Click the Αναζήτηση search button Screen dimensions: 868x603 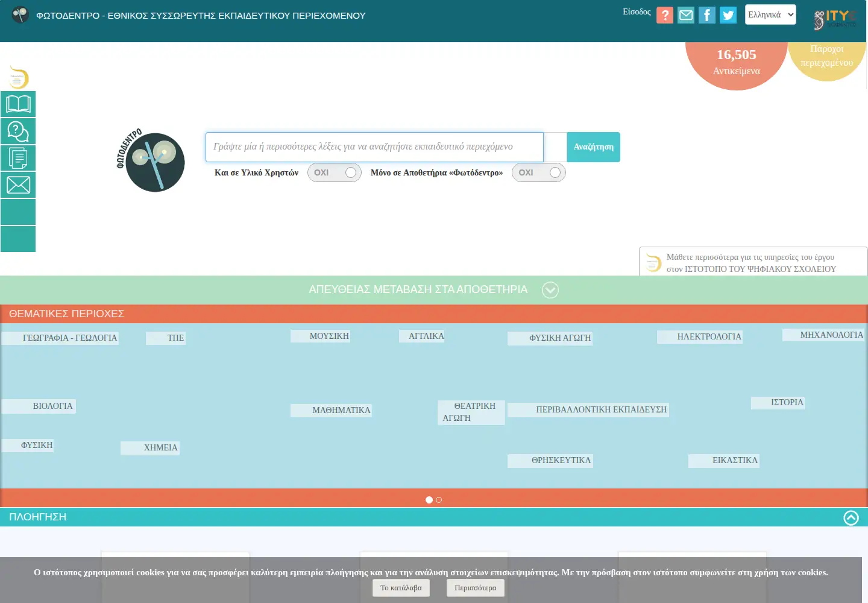594,147
